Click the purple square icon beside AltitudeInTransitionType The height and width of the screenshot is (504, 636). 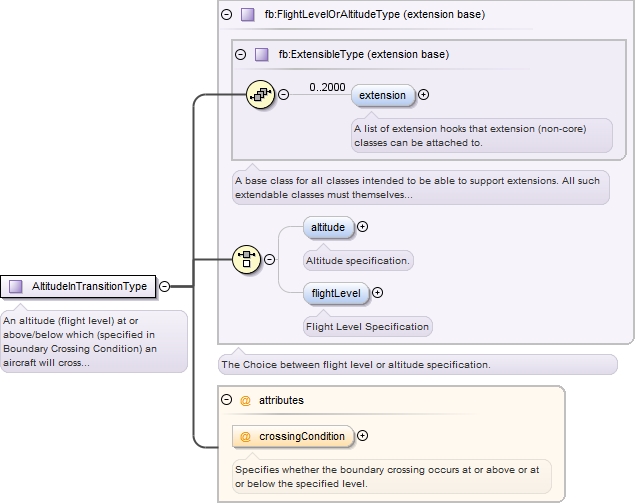click(16, 287)
